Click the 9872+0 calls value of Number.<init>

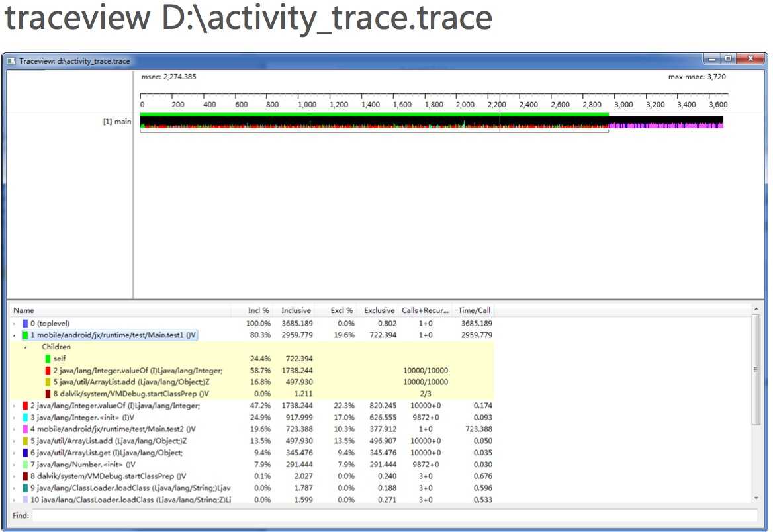[425, 465]
